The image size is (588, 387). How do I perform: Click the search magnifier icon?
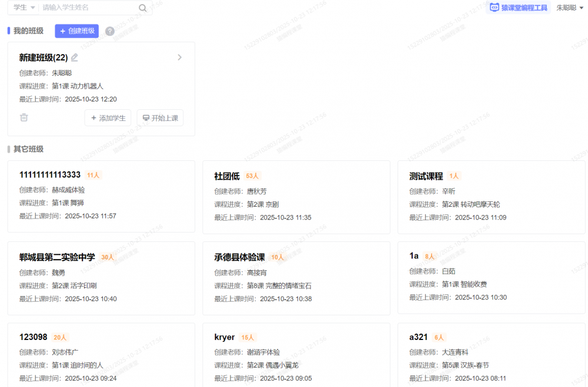pyautogui.click(x=142, y=8)
